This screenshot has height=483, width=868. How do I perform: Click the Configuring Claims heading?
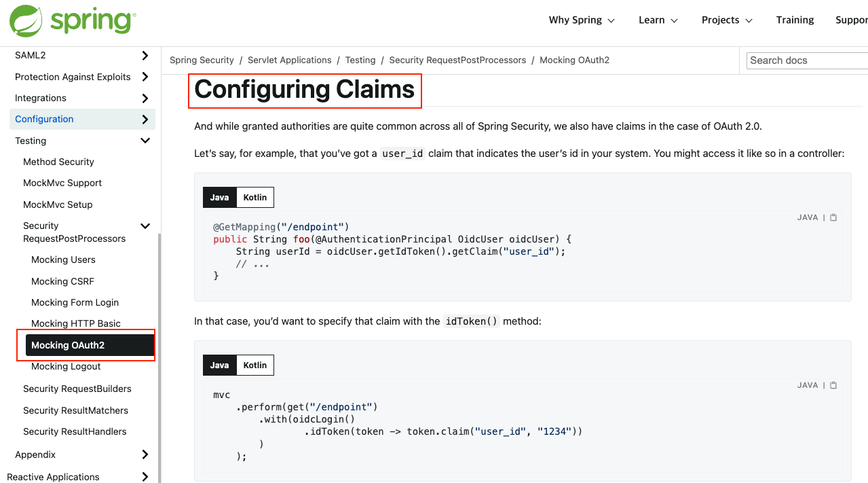304,90
